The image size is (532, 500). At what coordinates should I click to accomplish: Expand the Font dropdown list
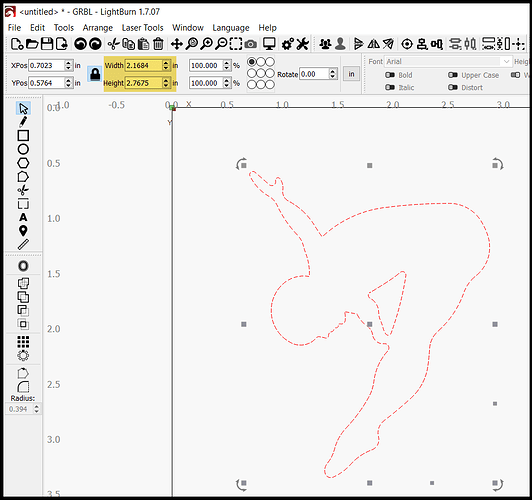507,61
